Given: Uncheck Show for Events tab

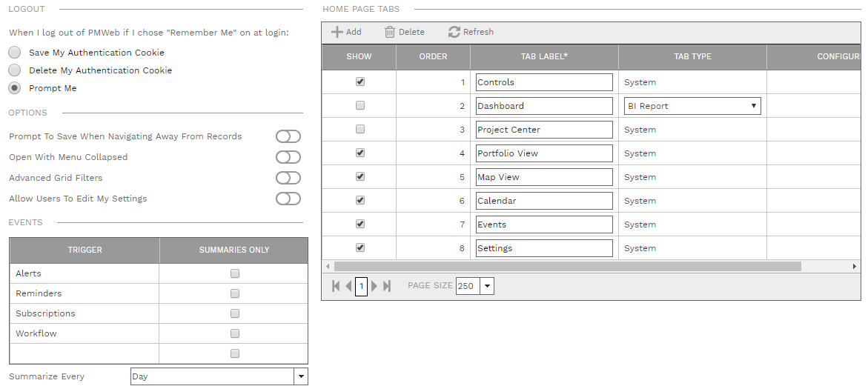Looking at the screenshot, I should click(360, 224).
